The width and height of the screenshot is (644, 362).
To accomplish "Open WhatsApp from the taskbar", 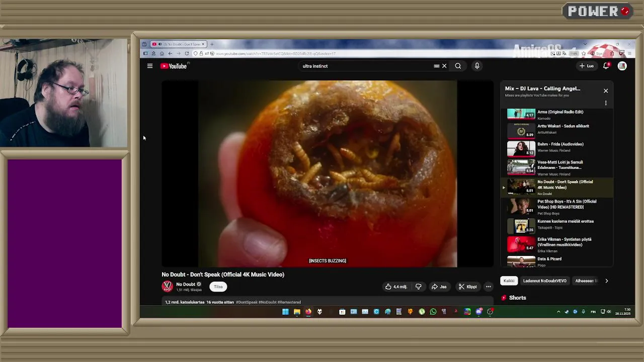I will (x=433, y=312).
